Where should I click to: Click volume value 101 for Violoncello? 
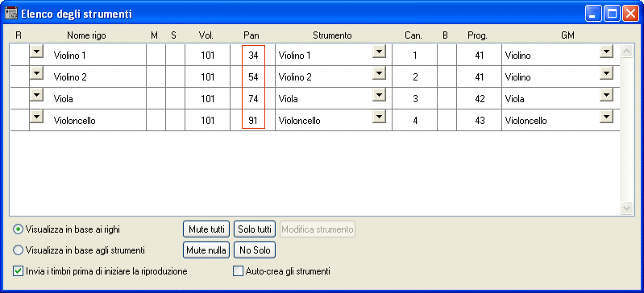(207, 121)
